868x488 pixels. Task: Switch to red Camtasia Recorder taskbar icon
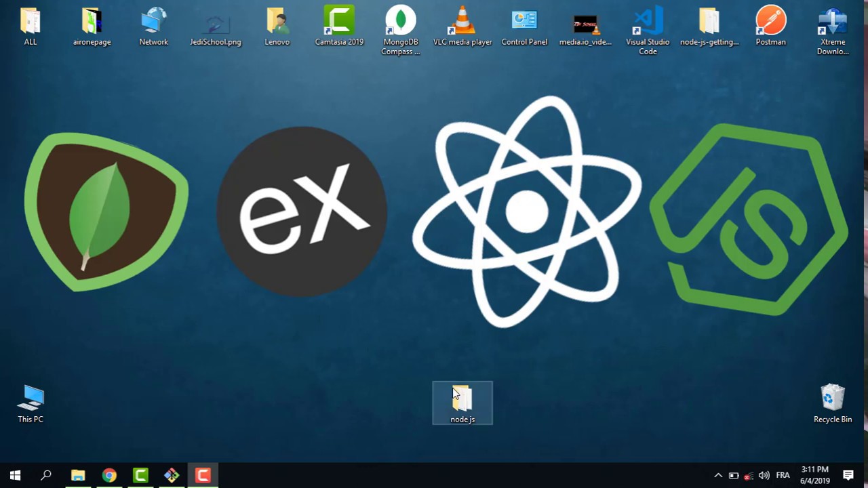(203, 475)
